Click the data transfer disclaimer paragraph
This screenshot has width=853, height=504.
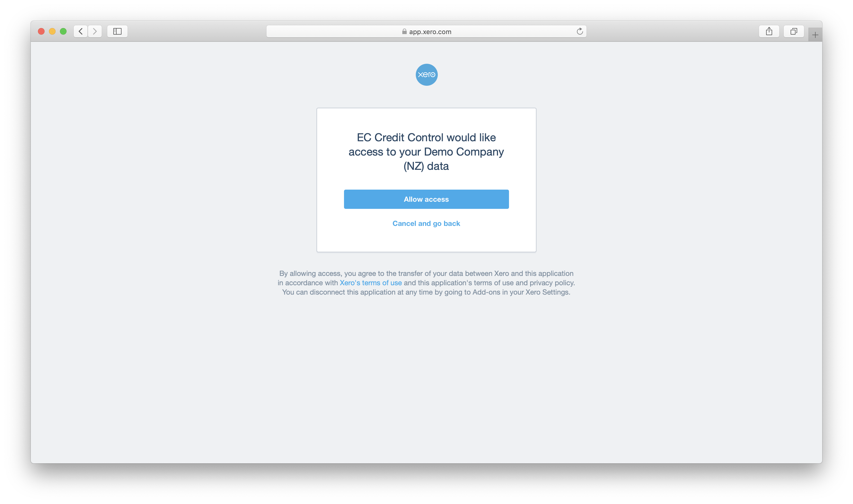[426, 283]
